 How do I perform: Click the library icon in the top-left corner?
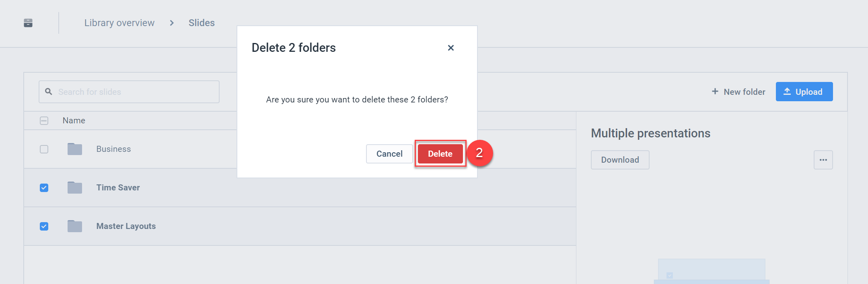click(28, 23)
